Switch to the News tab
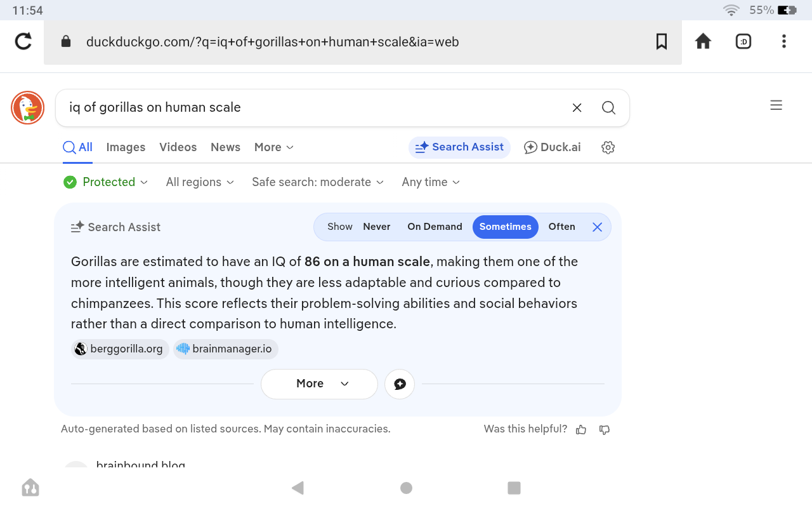812x508 pixels. click(x=225, y=147)
